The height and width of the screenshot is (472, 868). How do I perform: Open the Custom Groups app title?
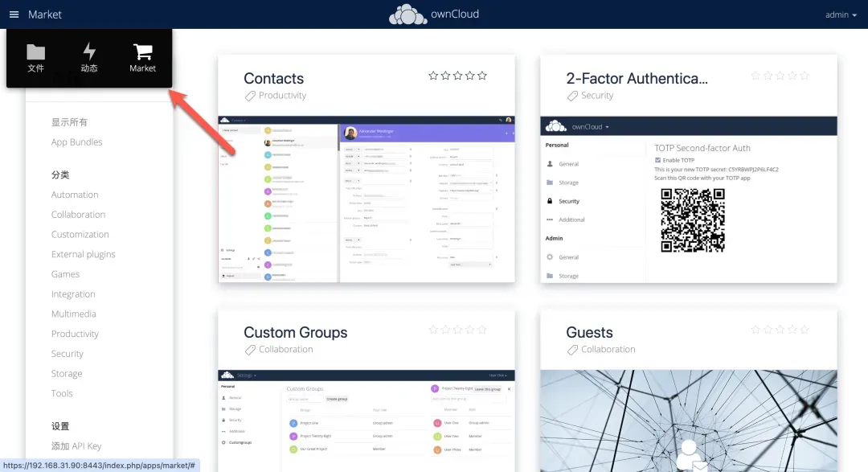click(x=295, y=333)
